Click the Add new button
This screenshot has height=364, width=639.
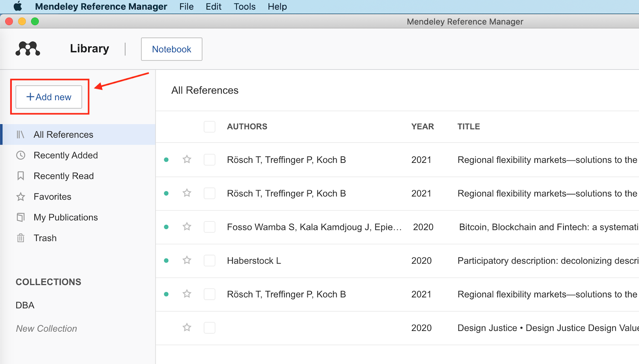(x=49, y=97)
